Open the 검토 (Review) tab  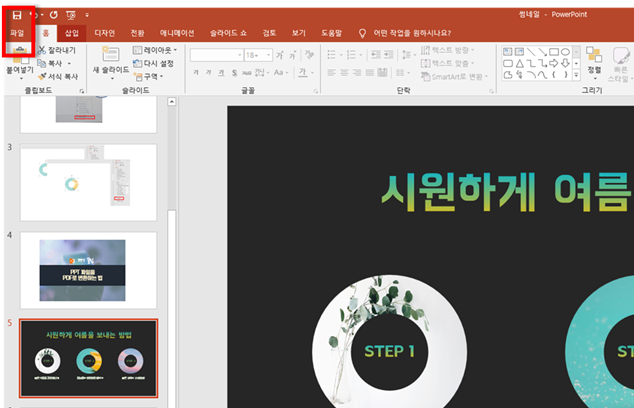coord(269,33)
